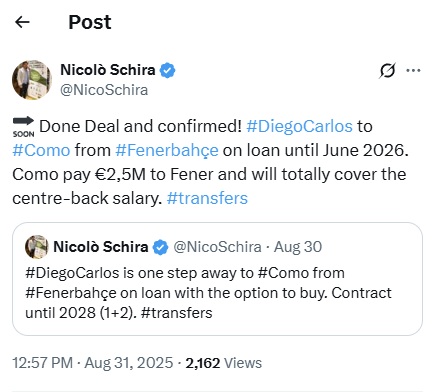The height and width of the screenshot is (392, 439).
Task: Open the small avatar in the quoted post
Action: tap(37, 247)
